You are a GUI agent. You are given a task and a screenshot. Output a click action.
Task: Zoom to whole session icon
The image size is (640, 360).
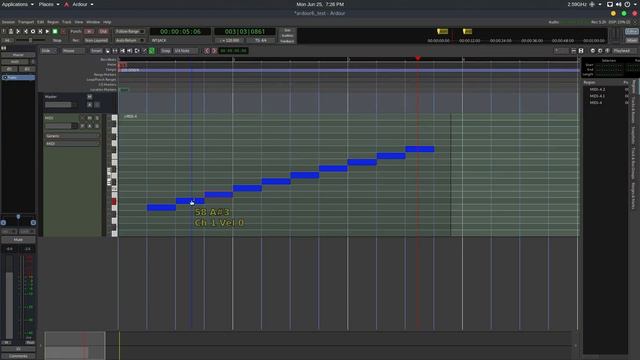tap(607, 51)
